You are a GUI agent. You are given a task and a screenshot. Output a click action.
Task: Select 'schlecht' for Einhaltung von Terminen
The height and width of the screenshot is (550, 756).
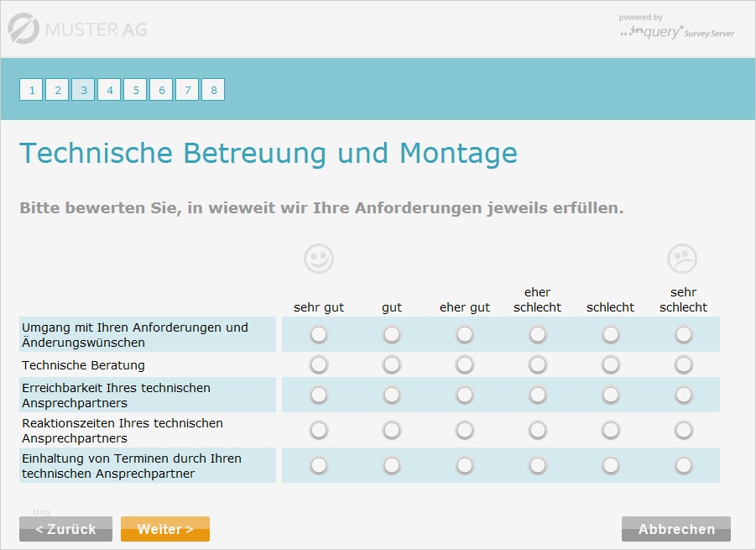(610, 464)
